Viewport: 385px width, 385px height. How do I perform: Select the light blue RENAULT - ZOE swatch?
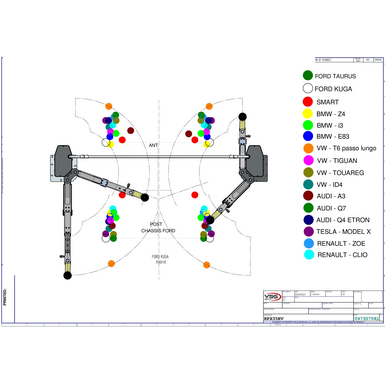click(309, 243)
